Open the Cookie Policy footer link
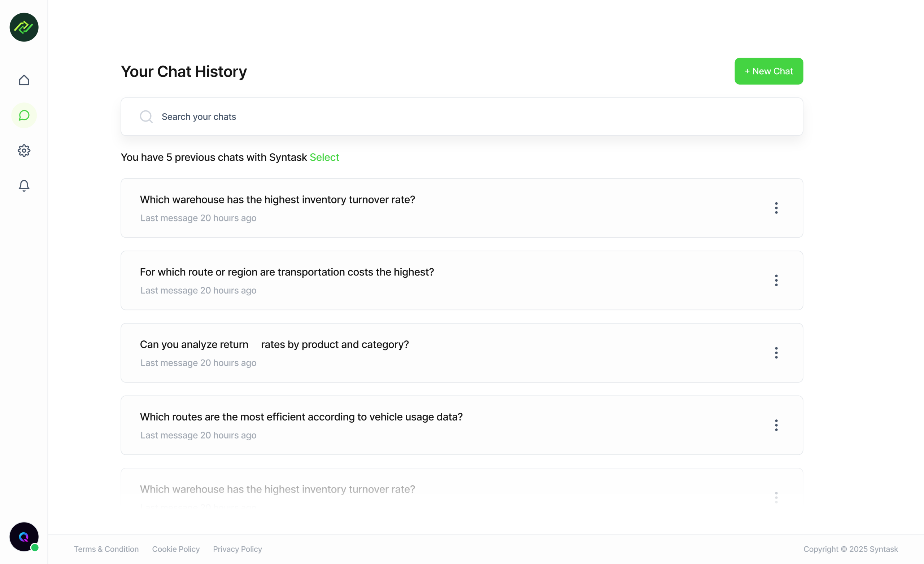The height and width of the screenshot is (564, 924). coord(176,549)
